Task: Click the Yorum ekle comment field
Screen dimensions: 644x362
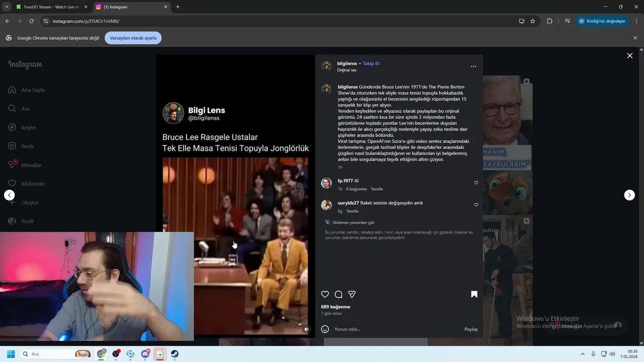Action: click(x=396, y=329)
